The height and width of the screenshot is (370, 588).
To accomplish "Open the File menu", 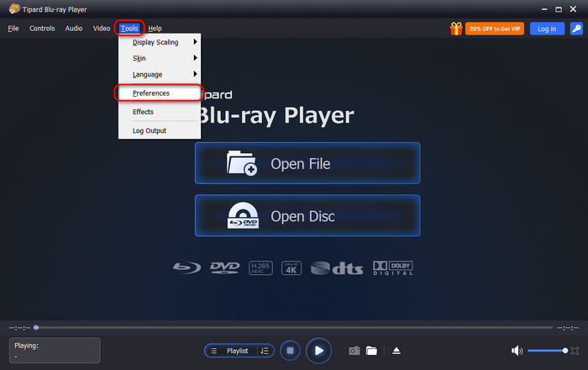I will pos(13,29).
